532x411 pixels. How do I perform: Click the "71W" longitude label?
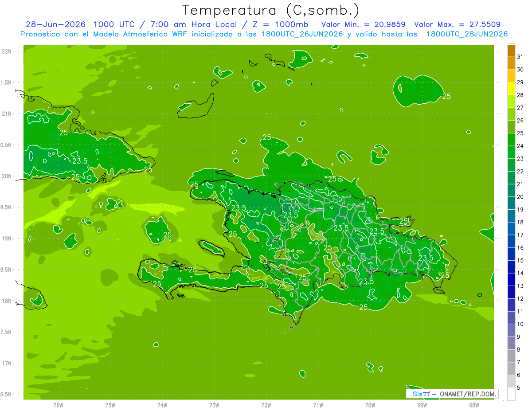[318, 405]
